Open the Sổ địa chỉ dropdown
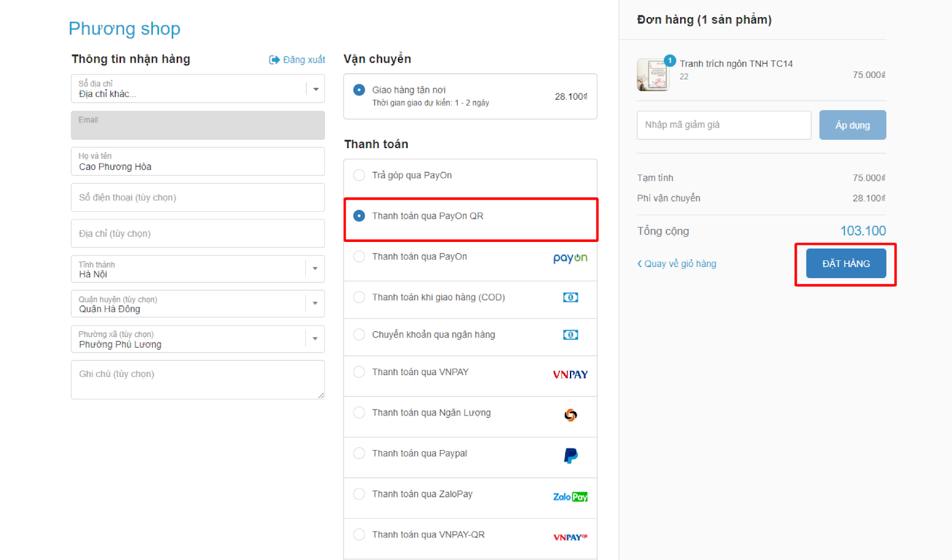Screen dimensions: 952x560 pyautogui.click(x=315, y=89)
